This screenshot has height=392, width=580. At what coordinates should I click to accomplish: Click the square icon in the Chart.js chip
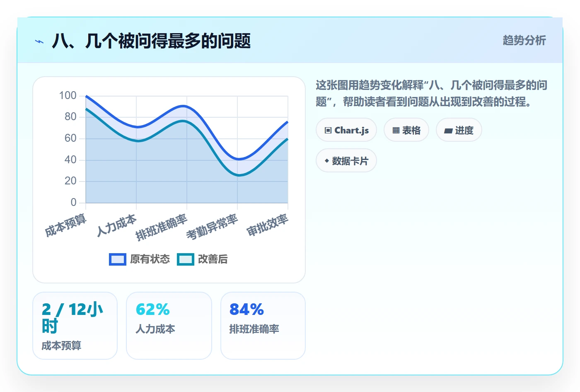coord(328,131)
